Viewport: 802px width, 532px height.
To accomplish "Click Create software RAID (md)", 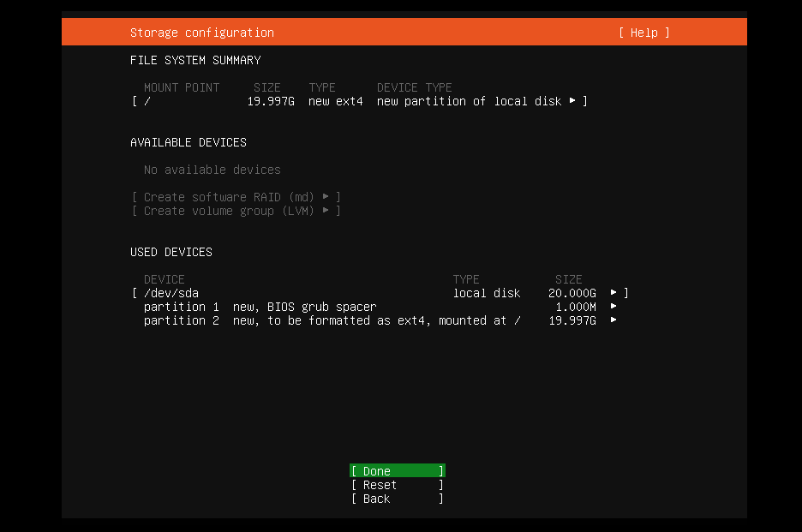I will pyautogui.click(x=228, y=197).
